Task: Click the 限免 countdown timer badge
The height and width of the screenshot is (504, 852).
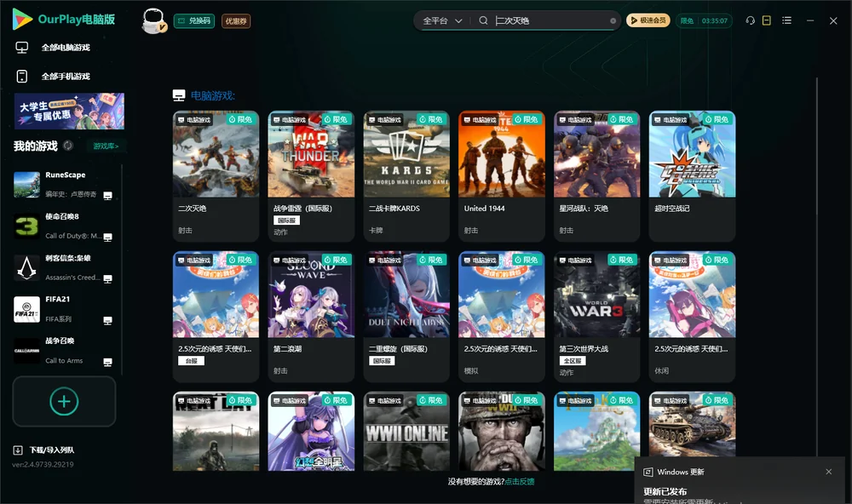Action: pyautogui.click(x=704, y=20)
